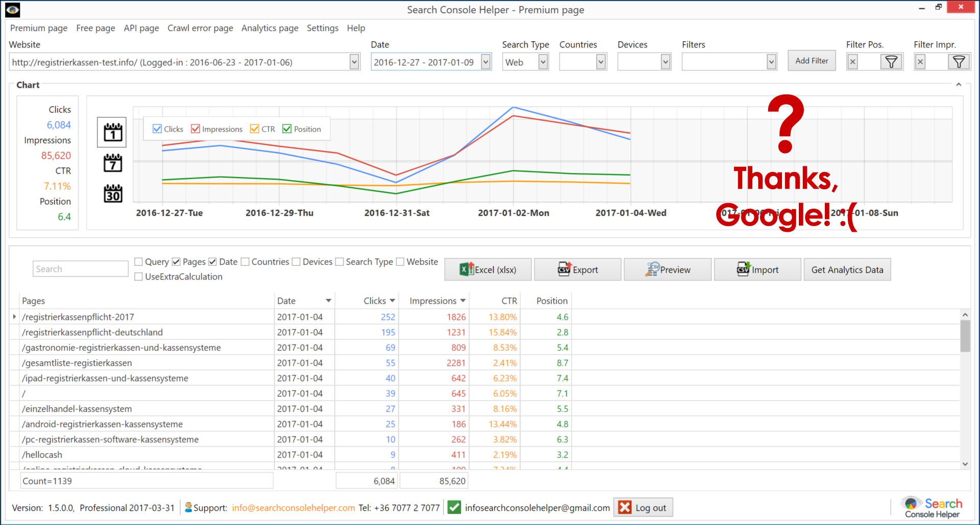The width and height of the screenshot is (980, 525).
Task: Open the Impressions column sort arrow
Action: pyautogui.click(x=462, y=301)
